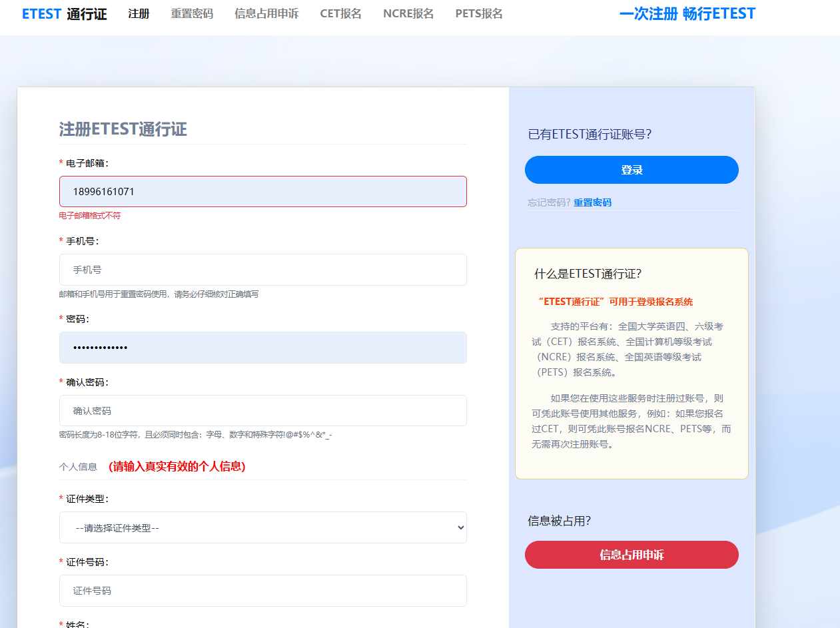Click the 注册ETEST通行证 form heading

tap(123, 129)
